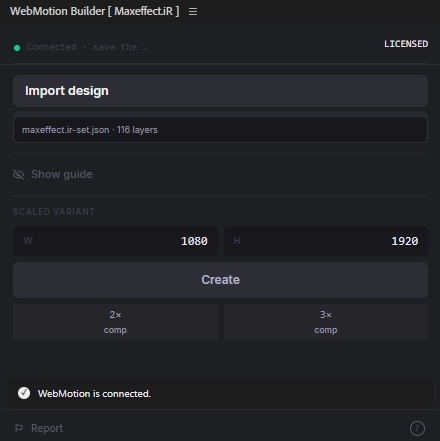
Task: Click the WebMotion Builder panel title
Action: pos(94,11)
